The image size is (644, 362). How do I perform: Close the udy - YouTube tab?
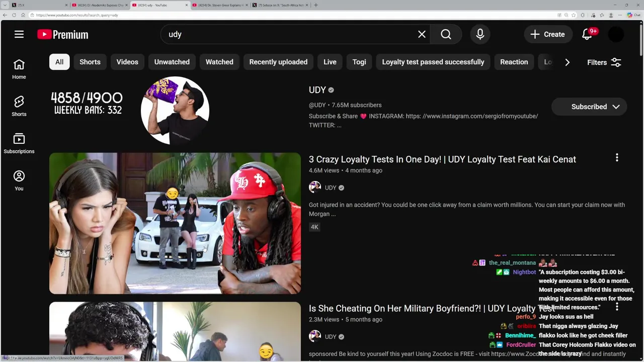(x=187, y=5)
